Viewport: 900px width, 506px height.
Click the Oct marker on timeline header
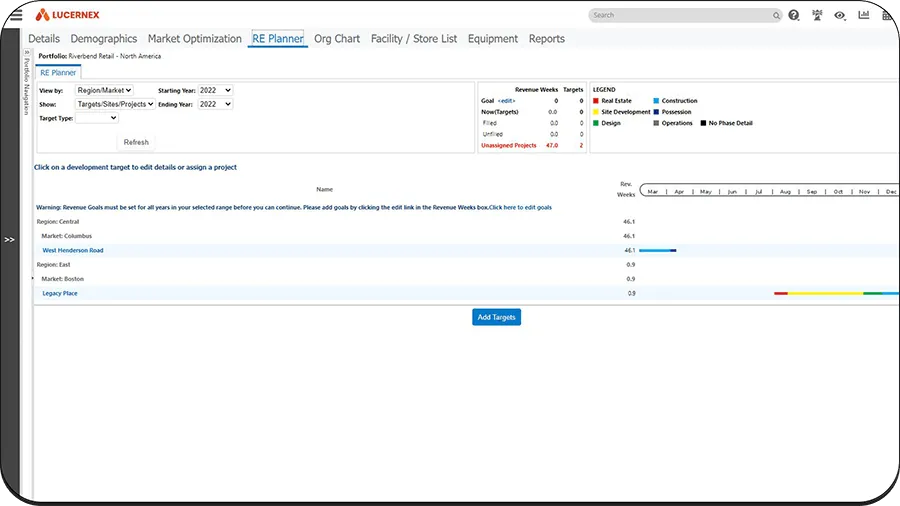838,192
